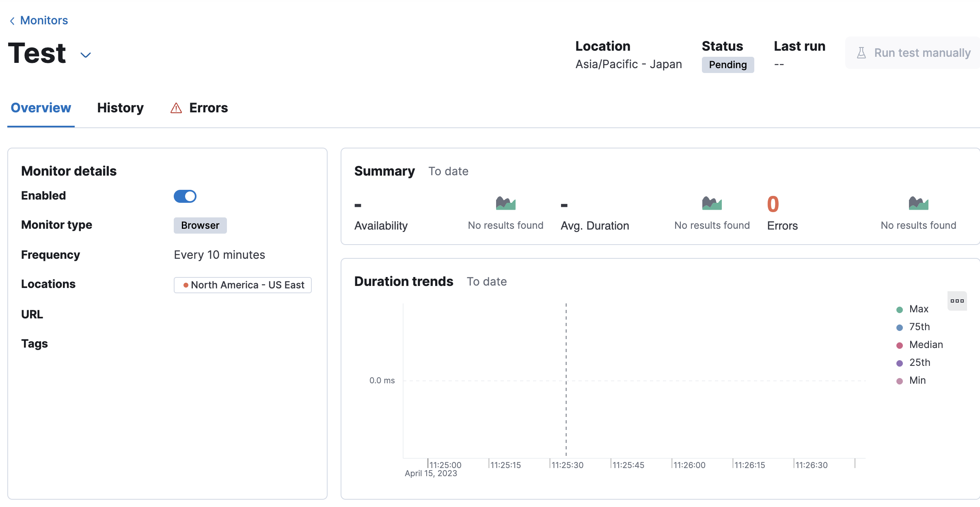Click the Pending status badge
Screen dimensions: 980x507
click(727, 64)
